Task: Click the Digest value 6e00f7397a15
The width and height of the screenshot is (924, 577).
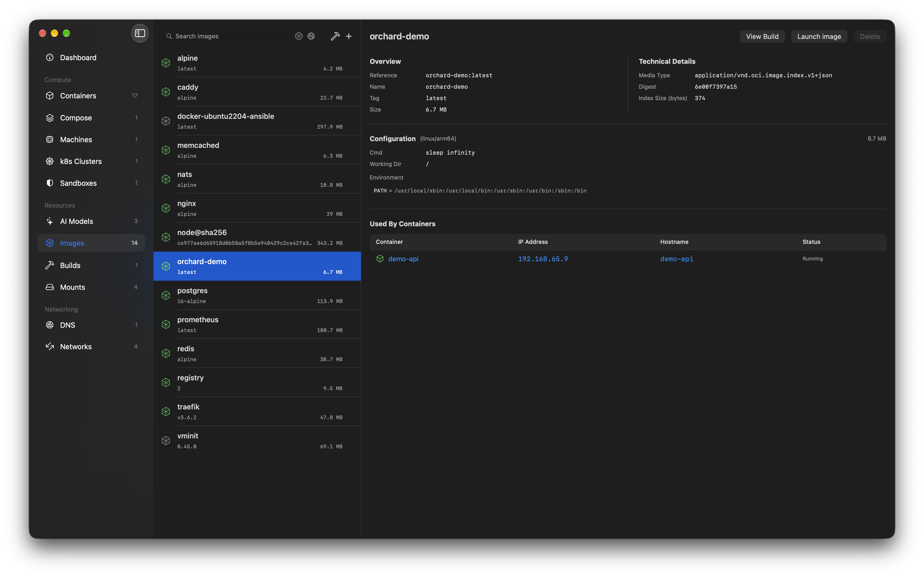Action: pos(715,87)
